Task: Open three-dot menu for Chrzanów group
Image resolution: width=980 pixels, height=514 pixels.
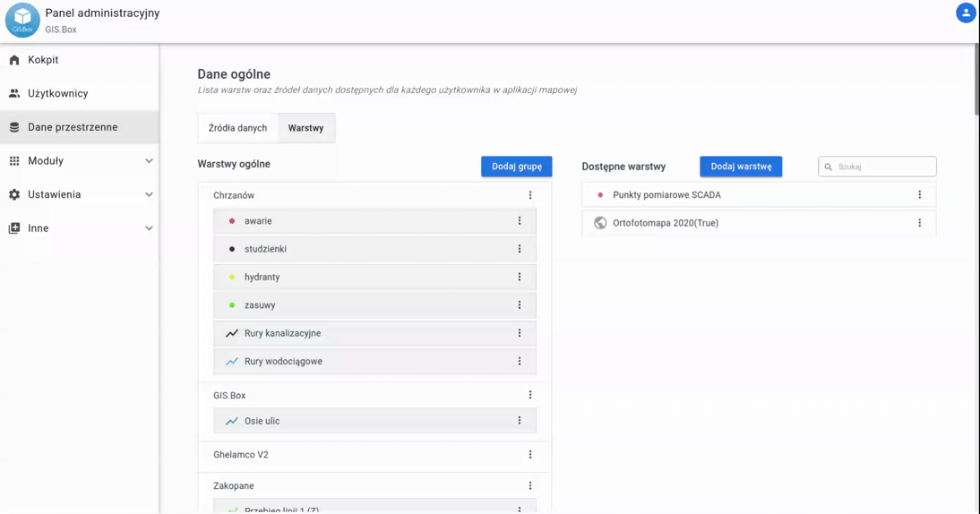Action: pyautogui.click(x=529, y=195)
